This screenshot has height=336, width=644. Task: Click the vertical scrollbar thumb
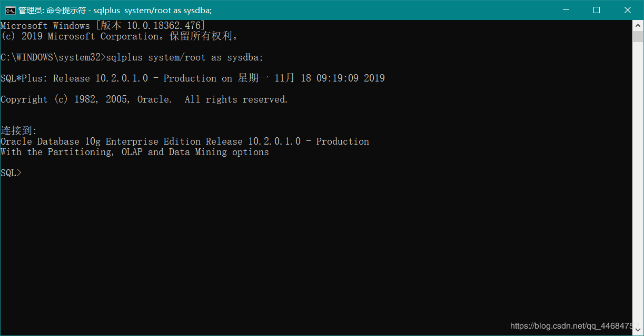[638, 37]
